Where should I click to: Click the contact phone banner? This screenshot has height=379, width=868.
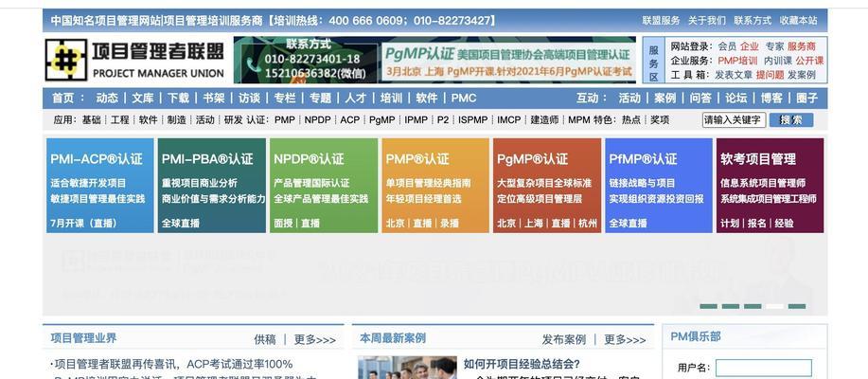[x=308, y=60]
